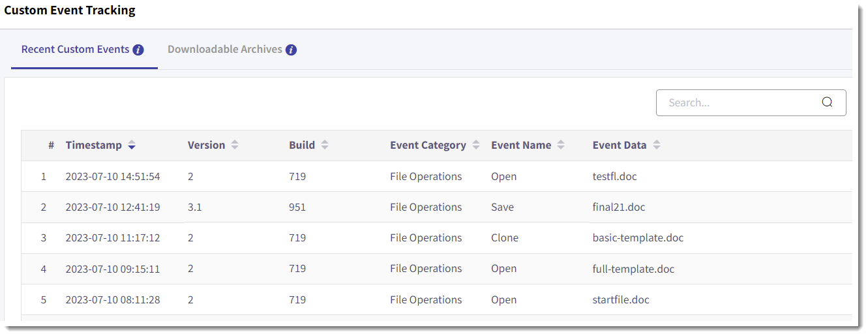Screen dimensions: 868x336
Task: Select timestamp 2023-07-10 14:51:54
Action: click(113, 177)
